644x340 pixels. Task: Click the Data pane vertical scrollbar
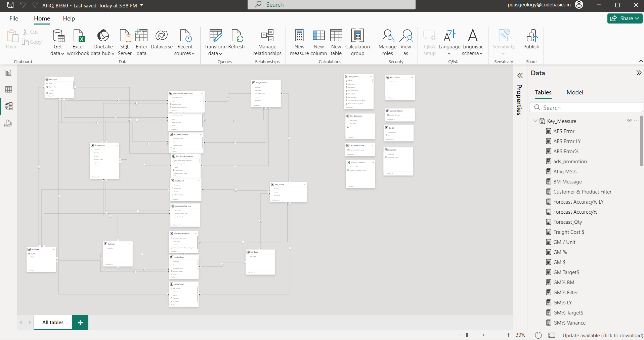pos(641,141)
